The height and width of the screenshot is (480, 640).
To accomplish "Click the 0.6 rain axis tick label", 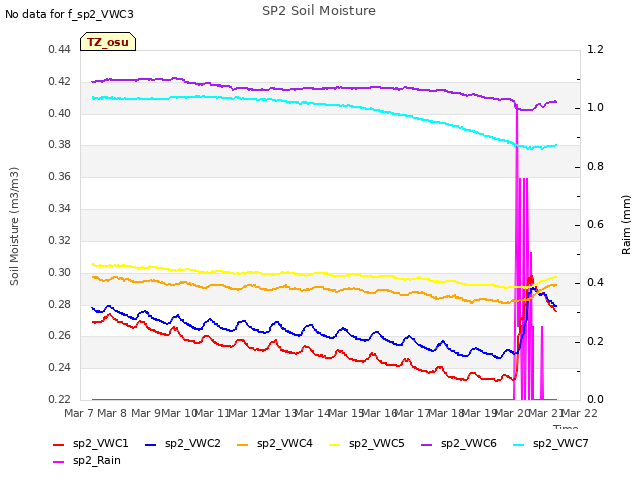I will [x=595, y=224].
